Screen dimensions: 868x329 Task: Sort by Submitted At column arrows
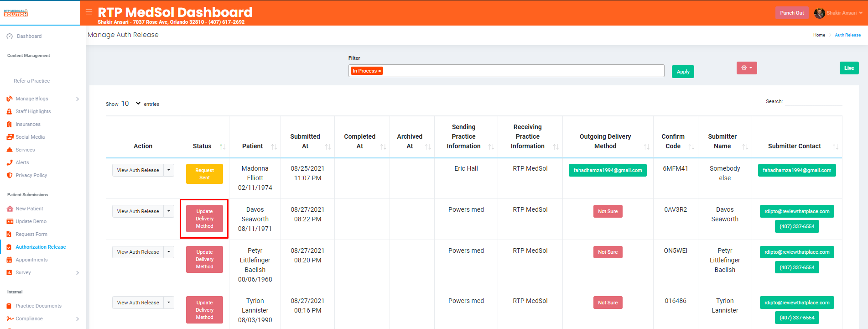[x=328, y=146]
